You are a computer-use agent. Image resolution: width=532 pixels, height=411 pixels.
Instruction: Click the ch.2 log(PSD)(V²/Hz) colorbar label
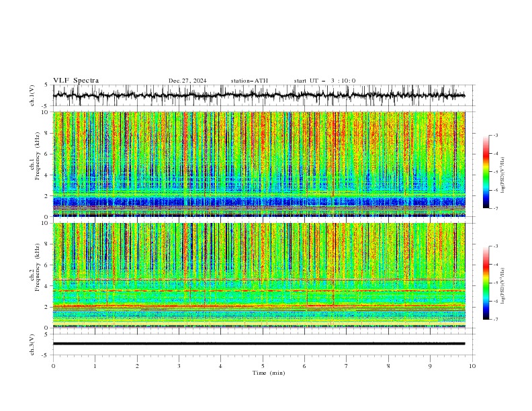pyautogui.click(x=504, y=285)
